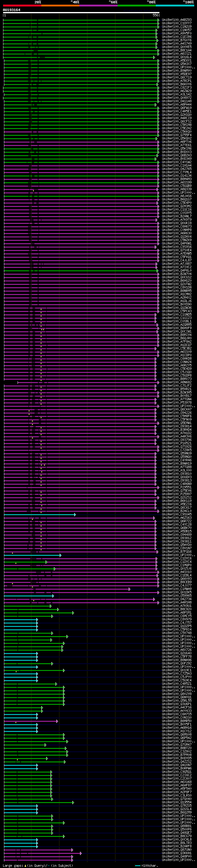Select label UniRef100_Q6CT19
Image resolution: width=197 pixels, height=868 pixels.
(177, 78)
